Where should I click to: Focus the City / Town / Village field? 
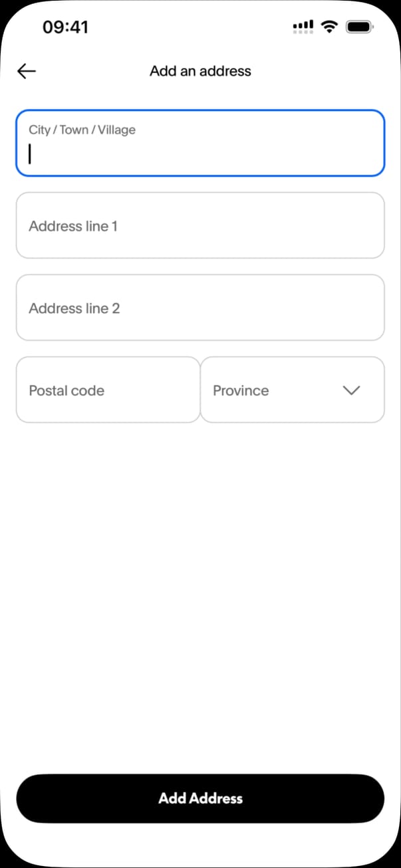click(x=200, y=144)
